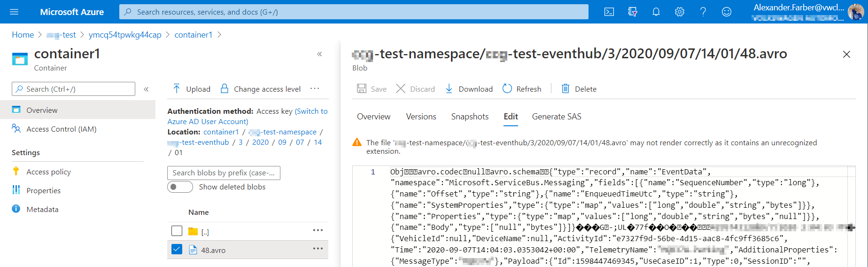Refresh the blob contents
Viewport: 868px width, 267px height.
tap(522, 89)
